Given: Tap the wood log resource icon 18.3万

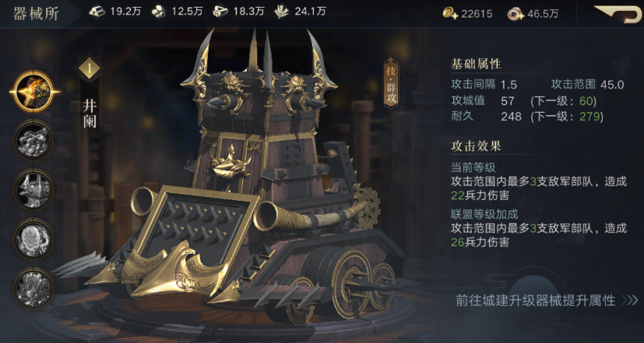Looking at the screenshot, I should click(x=220, y=12).
